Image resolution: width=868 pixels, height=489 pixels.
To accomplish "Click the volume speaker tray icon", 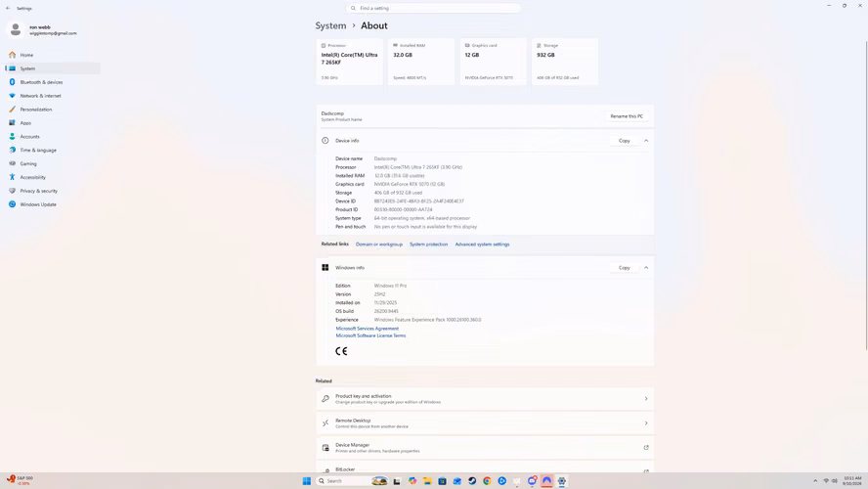I will pyautogui.click(x=834, y=481).
